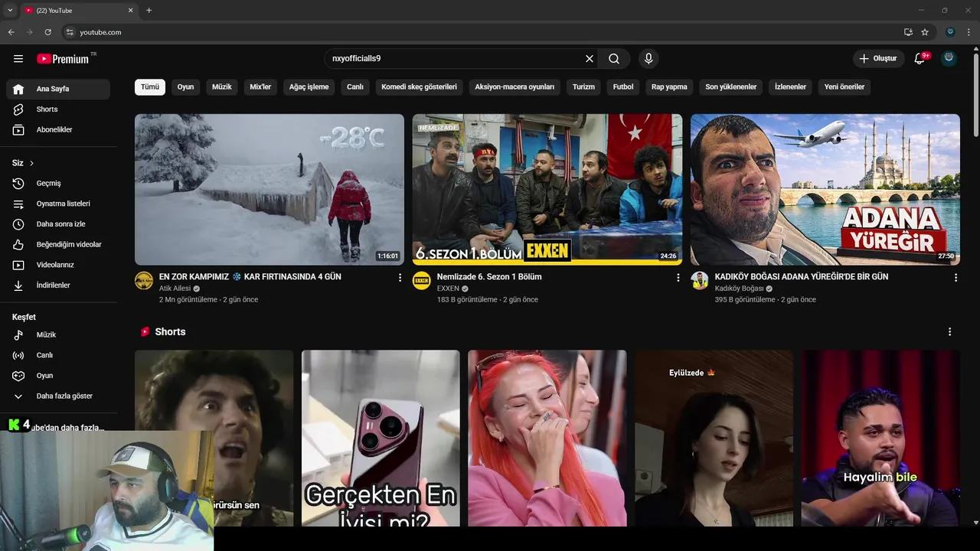Open the Adana Yüreğir video thumbnail

[x=825, y=190]
